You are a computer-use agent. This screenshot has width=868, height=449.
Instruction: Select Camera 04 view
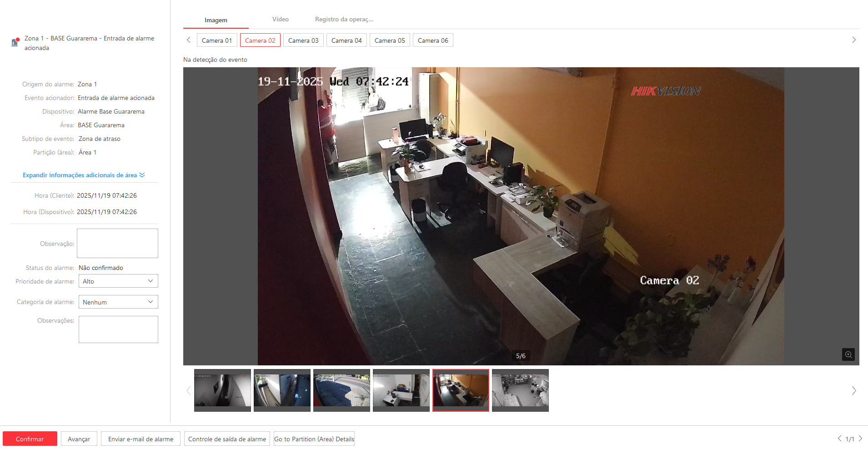tap(346, 40)
